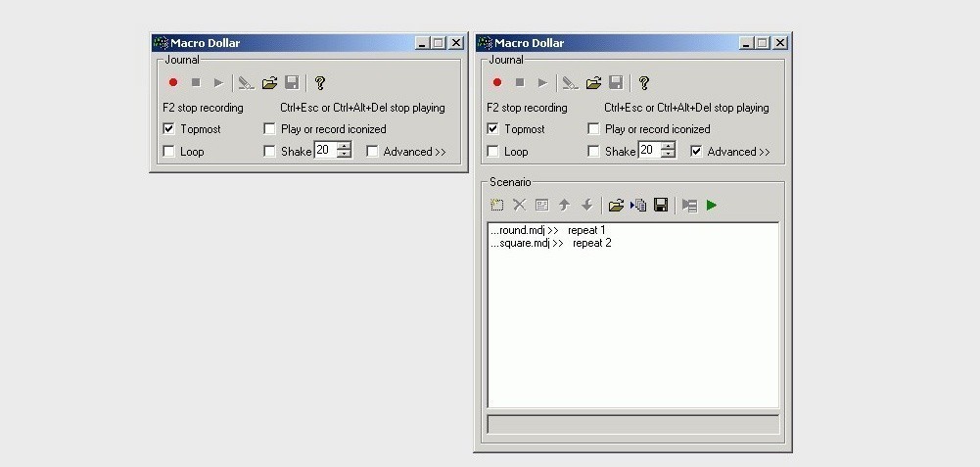Click the help question mark in the right window
Screen dimensions: 980x467
coord(644,82)
